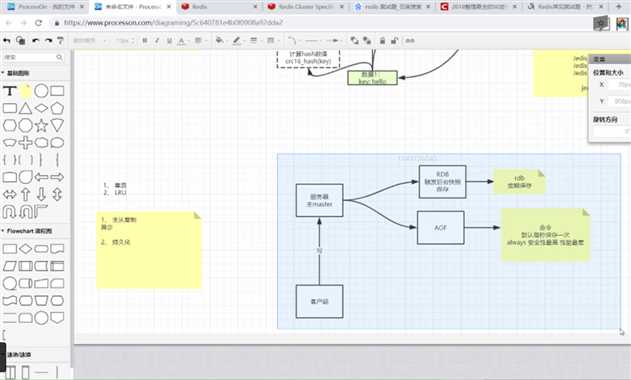Open the font color picker

[x=182, y=41]
